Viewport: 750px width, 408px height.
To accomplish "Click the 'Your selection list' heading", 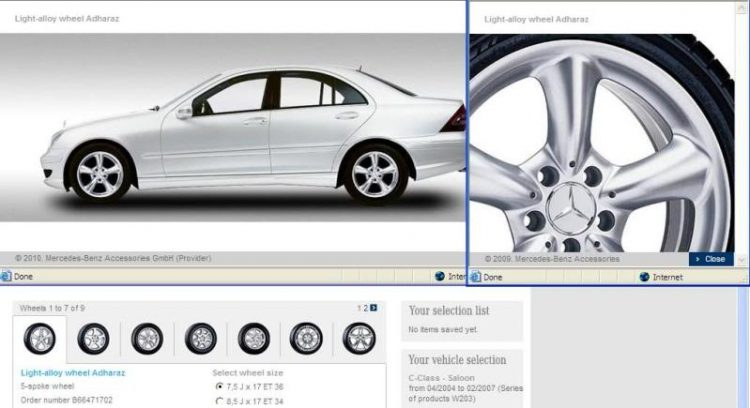I will pyautogui.click(x=449, y=310).
